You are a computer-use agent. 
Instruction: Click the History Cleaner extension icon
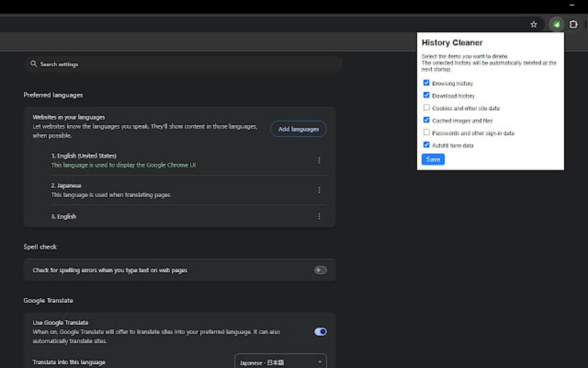click(556, 24)
